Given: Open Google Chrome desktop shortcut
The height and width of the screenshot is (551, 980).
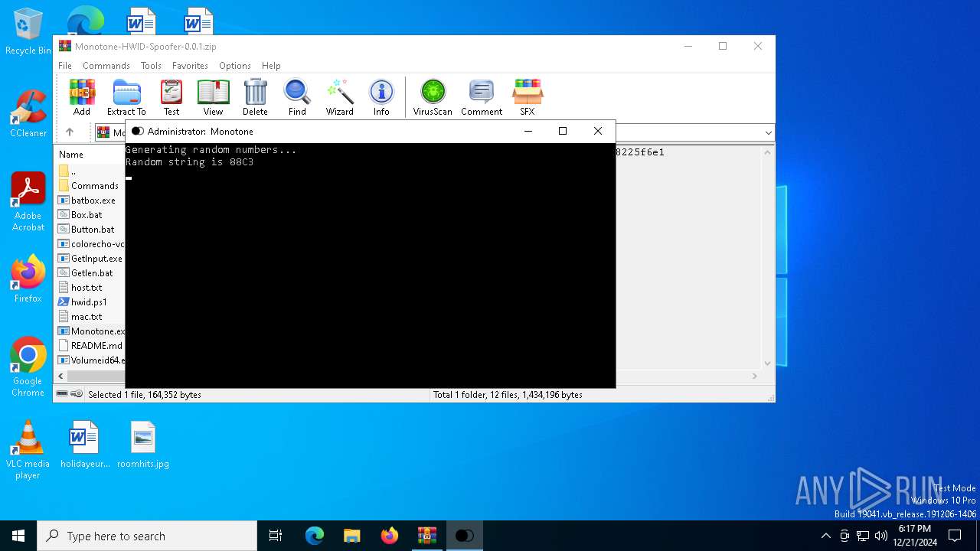Looking at the screenshot, I should point(28,367).
